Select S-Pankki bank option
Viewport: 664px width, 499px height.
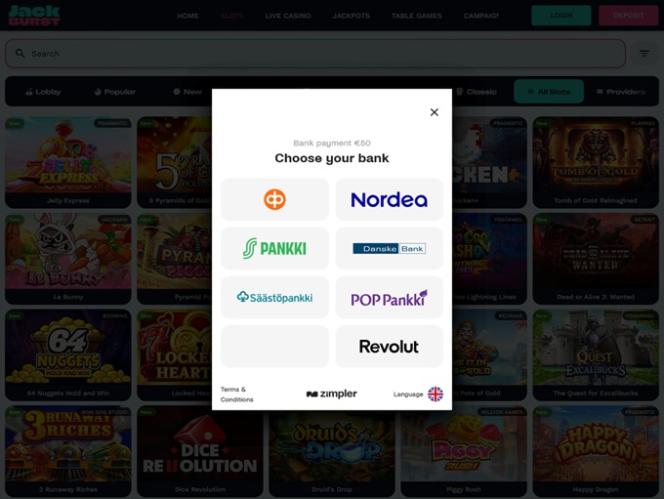click(274, 248)
